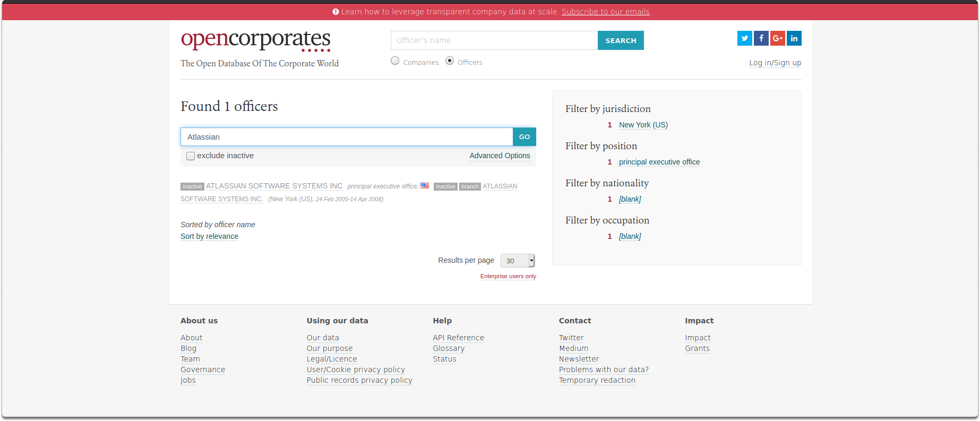This screenshot has height=421, width=980.
Task: Click the Officer's name search field
Action: 494,40
